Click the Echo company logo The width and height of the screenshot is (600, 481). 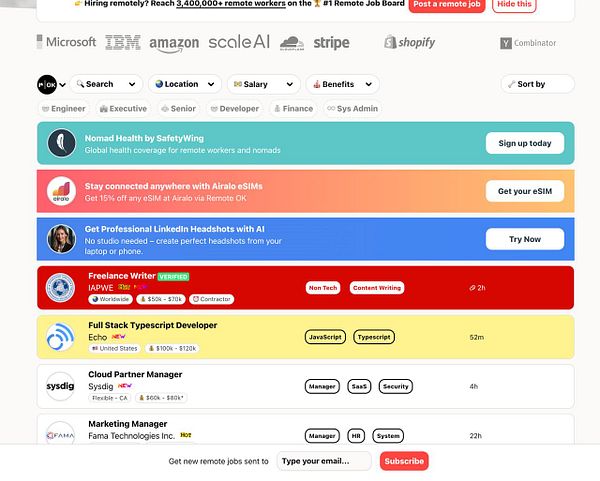60,337
